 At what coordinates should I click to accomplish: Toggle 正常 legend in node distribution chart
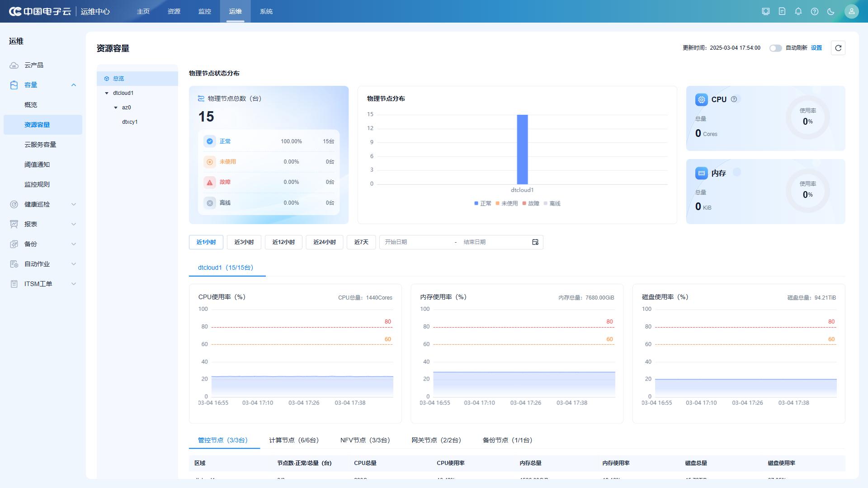point(483,203)
